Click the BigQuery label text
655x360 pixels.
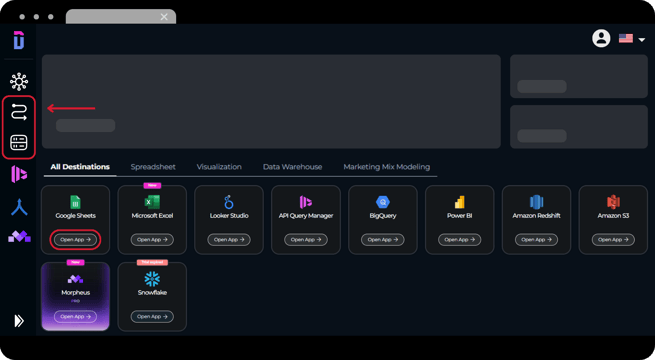point(383,215)
